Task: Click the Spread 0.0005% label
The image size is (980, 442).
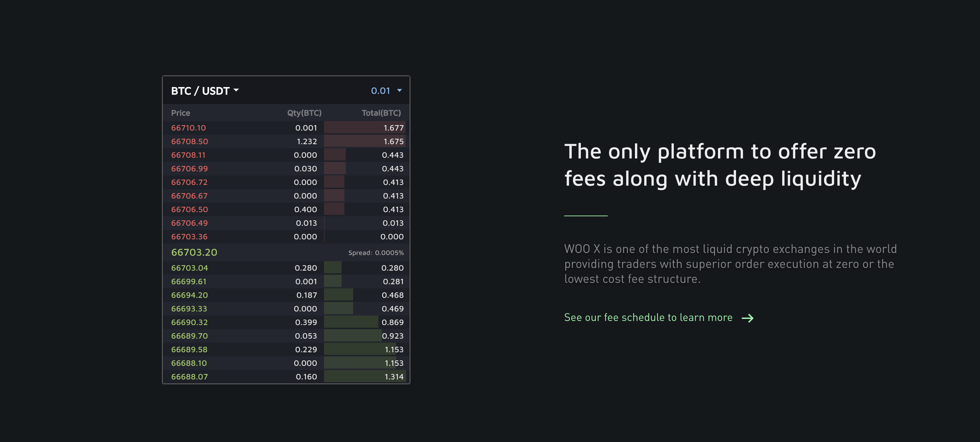Action: pos(376,252)
